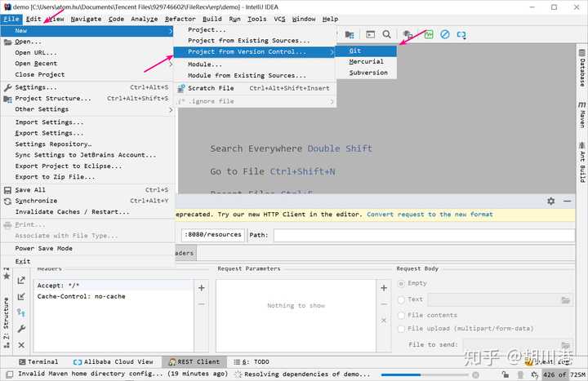588x381 pixels.
Task: Click the Alibaba Cloud toolbar icon
Action: point(461,34)
